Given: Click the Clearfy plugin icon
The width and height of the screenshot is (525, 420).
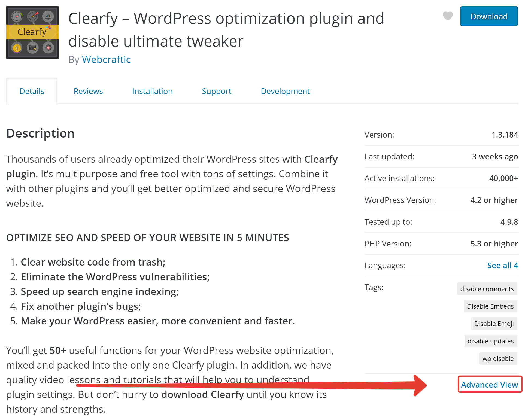Looking at the screenshot, I should [32, 33].
